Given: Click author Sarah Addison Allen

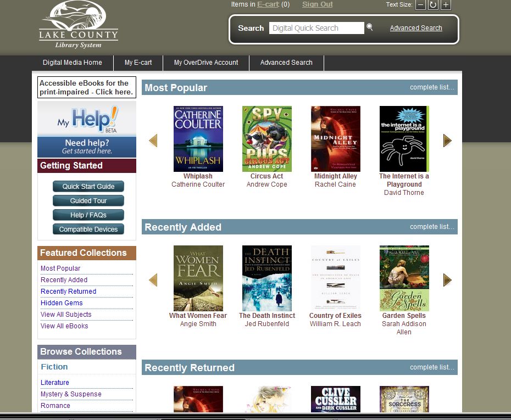Looking at the screenshot, I should point(404,328).
